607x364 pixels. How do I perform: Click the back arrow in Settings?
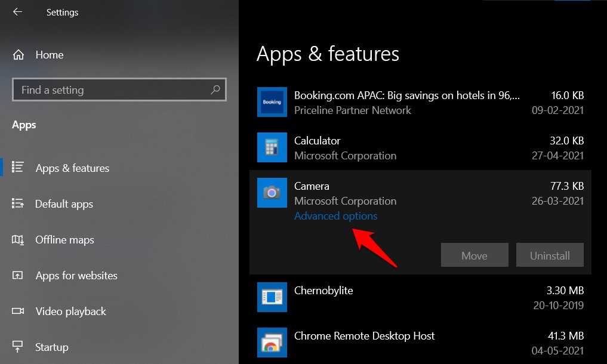(17, 12)
